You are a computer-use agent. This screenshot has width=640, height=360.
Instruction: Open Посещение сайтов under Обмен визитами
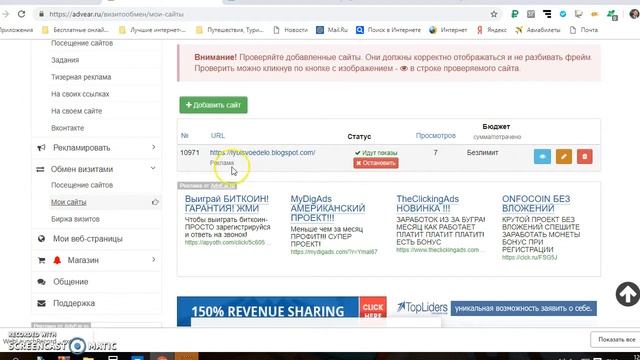pos(82,185)
